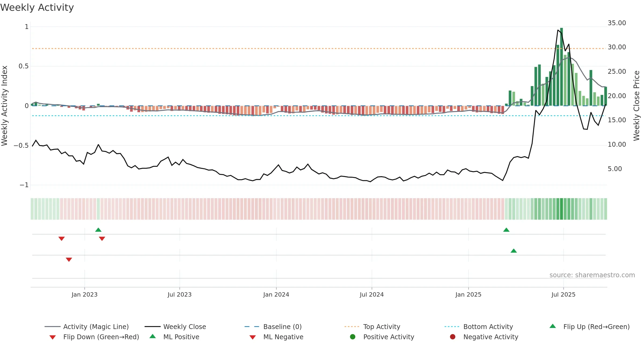Click the 30.00 price axis label
Image resolution: width=644 pixels, height=362 pixels.
pyautogui.click(x=617, y=47)
